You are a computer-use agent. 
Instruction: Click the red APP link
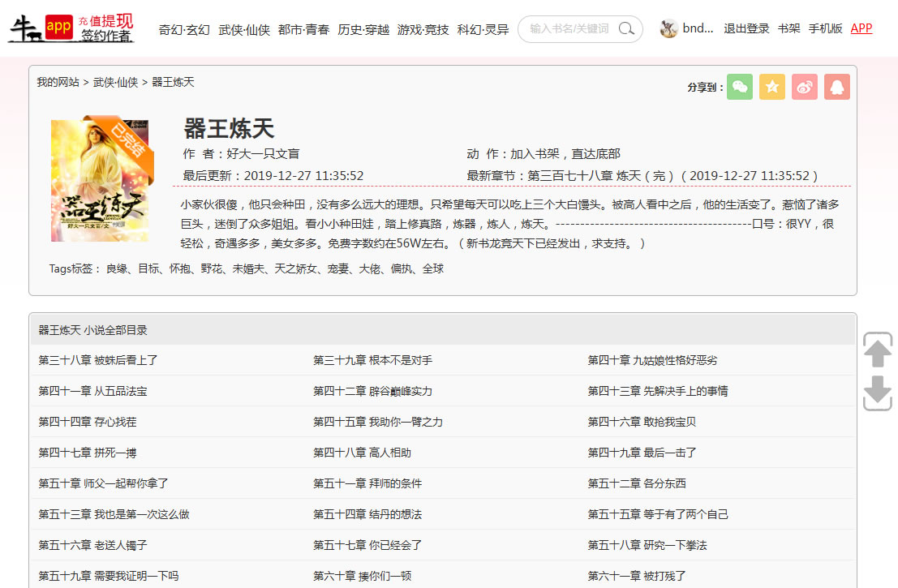861,28
